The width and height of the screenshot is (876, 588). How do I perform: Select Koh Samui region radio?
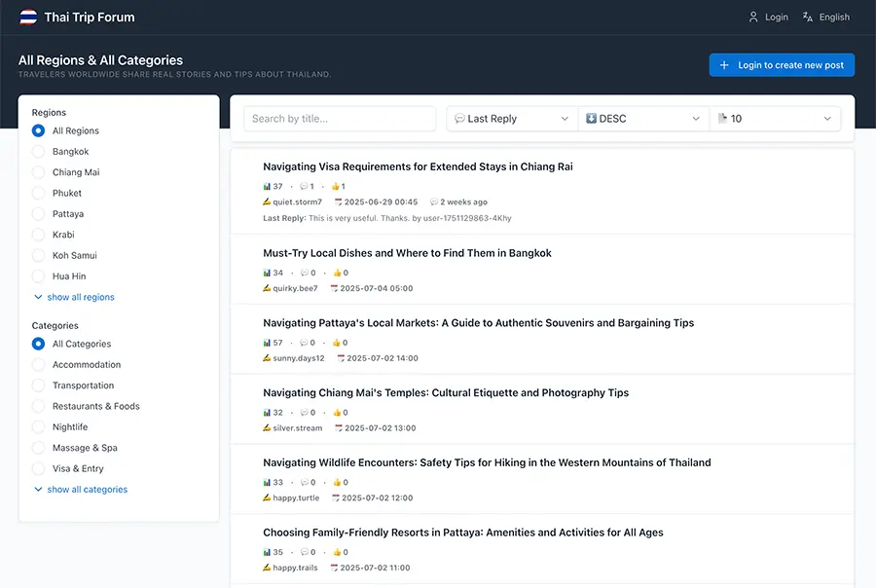coord(38,255)
